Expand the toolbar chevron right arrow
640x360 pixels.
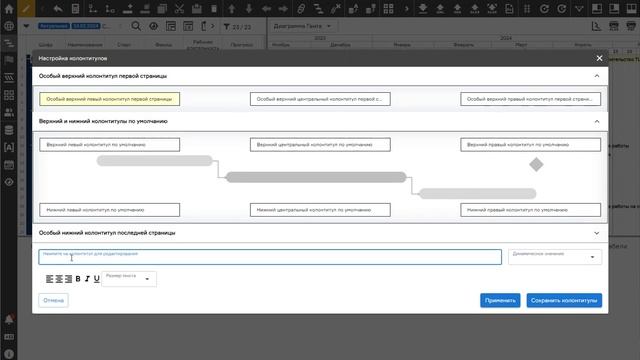[x=407, y=9]
